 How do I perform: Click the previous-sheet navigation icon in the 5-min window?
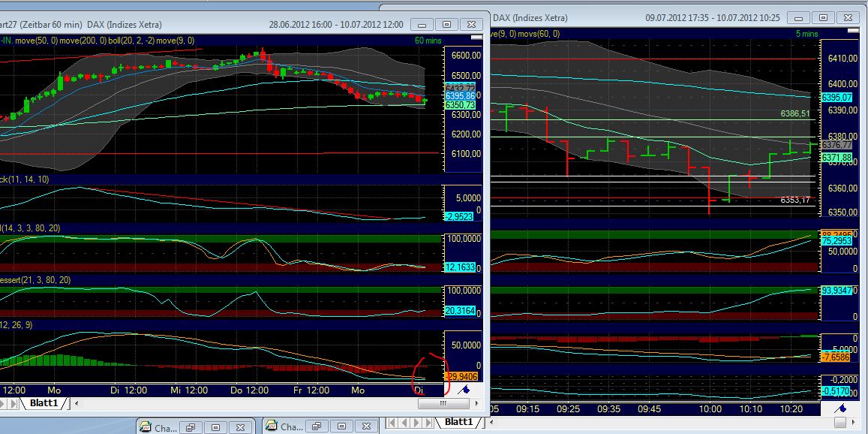(403, 422)
